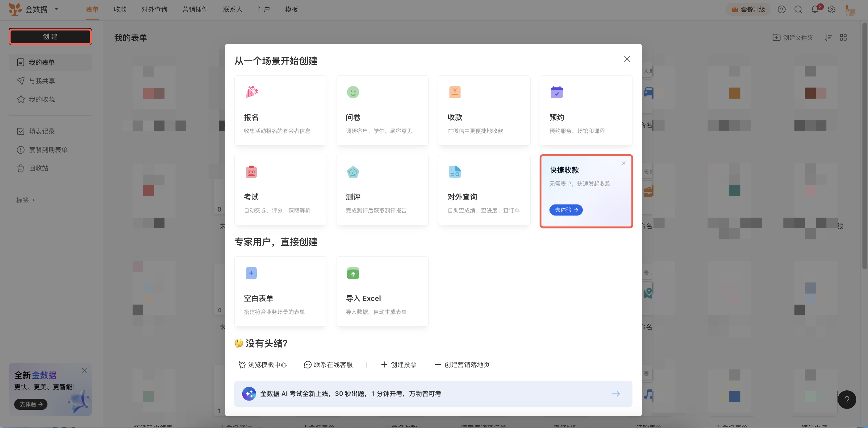Click 去体验 on the 全新金数据 promo

(31, 405)
